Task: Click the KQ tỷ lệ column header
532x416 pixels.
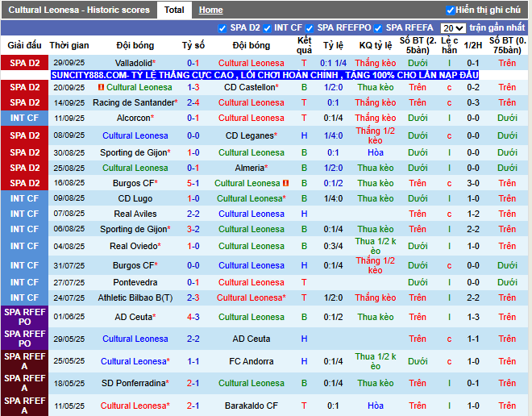Action: click(376, 45)
